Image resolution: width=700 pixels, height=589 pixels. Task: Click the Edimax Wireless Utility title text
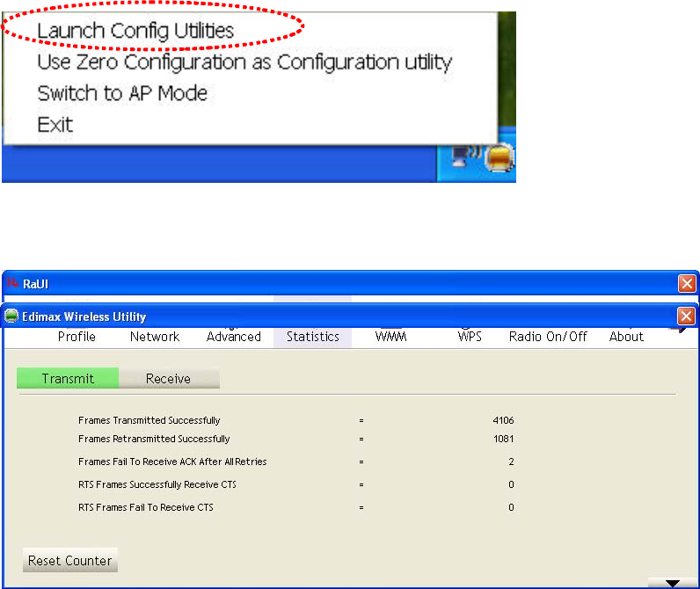pyautogui.click(x=84, y=316)
